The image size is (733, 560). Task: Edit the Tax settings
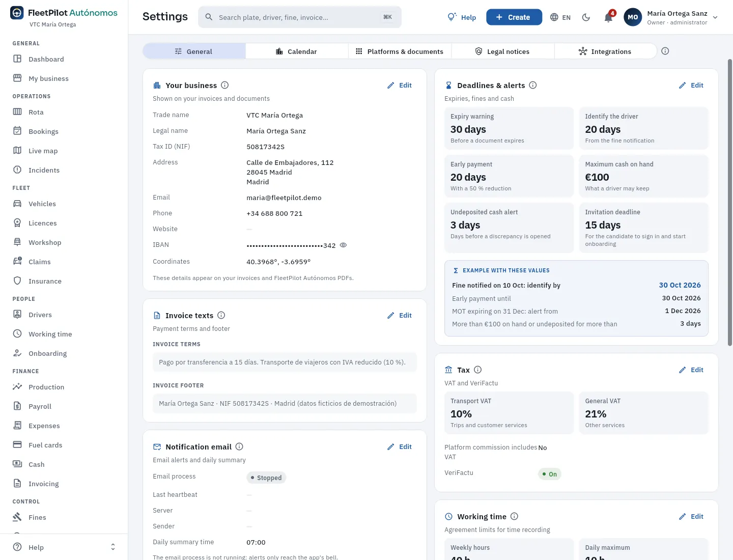[691, 370]
